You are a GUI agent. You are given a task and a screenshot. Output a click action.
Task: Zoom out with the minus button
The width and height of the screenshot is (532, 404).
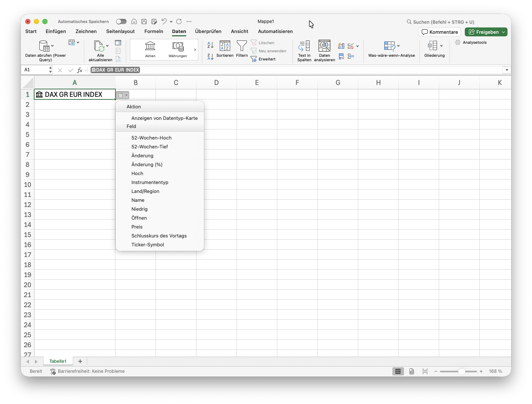[x=436, y=371]
